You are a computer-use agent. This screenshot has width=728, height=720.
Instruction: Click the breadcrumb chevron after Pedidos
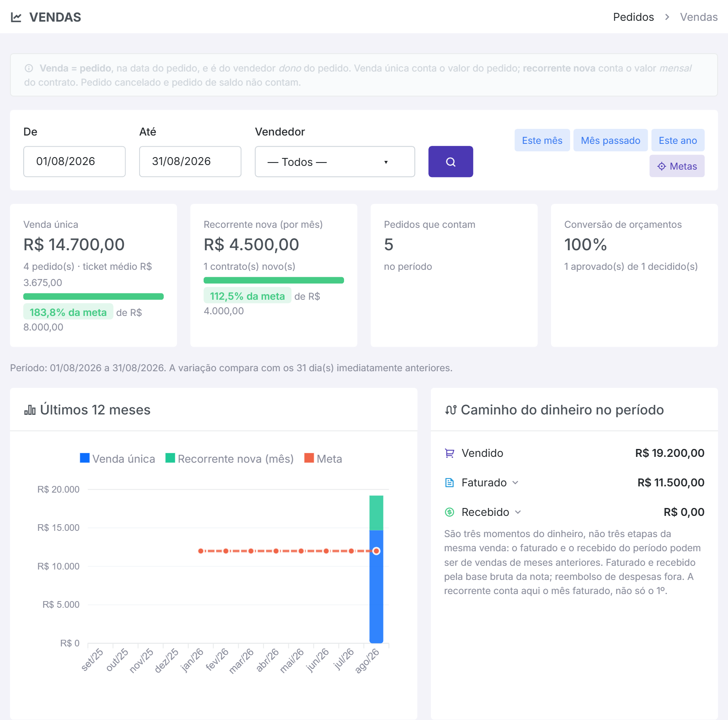[667, 17]
